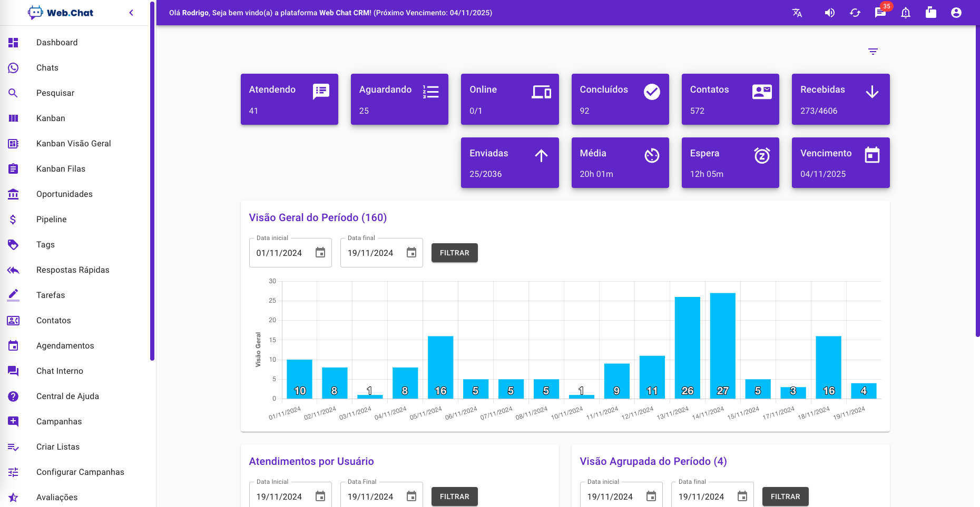This screenshot has height=507, width=980.
Task: Click FILTRAR in Atendimentos por Usuário
Action: (455, 496)
